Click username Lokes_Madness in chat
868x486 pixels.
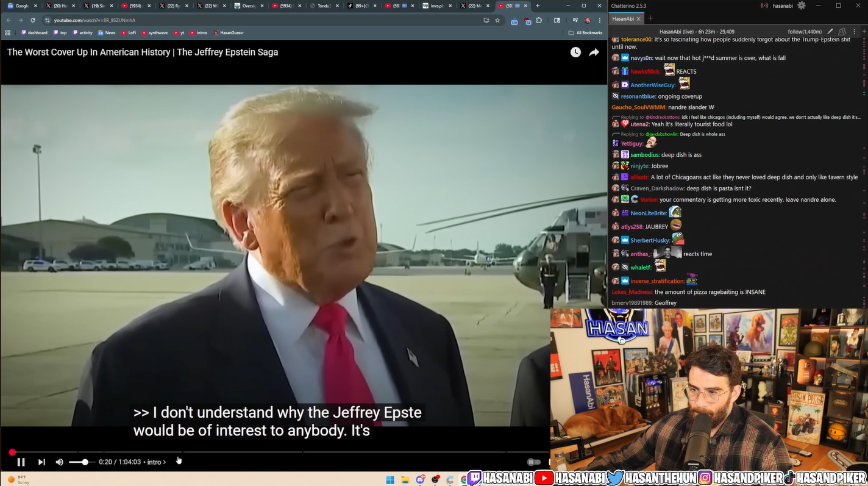[x=632, y=292]
